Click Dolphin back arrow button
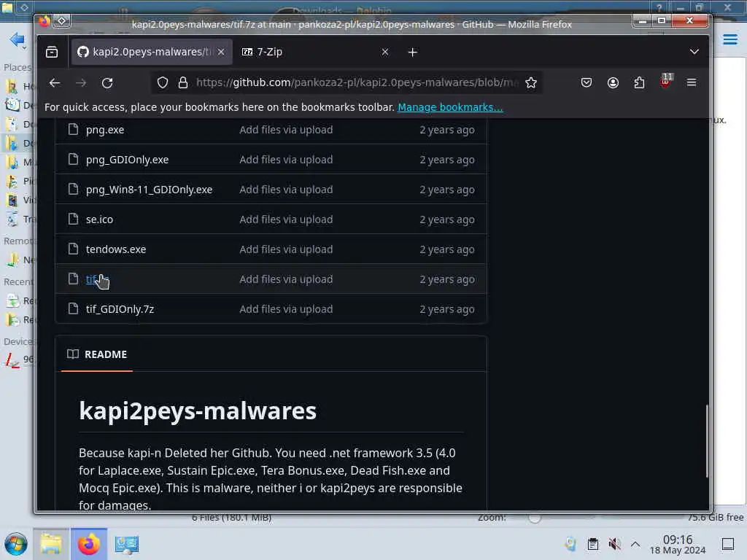This screenshot has width=747, height=560. 17,39
